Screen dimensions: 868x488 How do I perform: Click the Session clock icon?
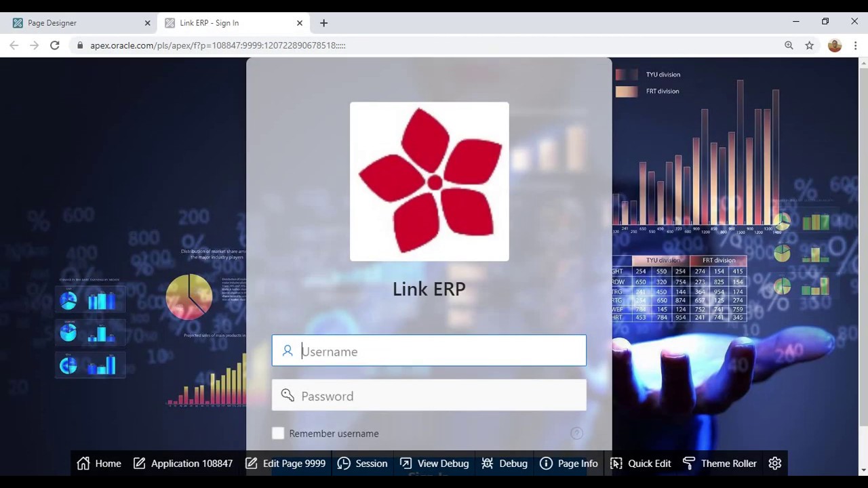(344, 464)
